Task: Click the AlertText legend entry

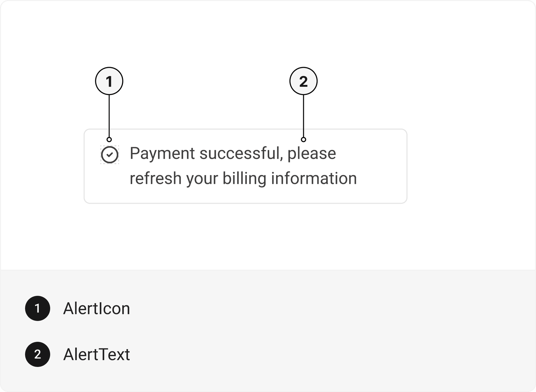Action: point(97,354)
